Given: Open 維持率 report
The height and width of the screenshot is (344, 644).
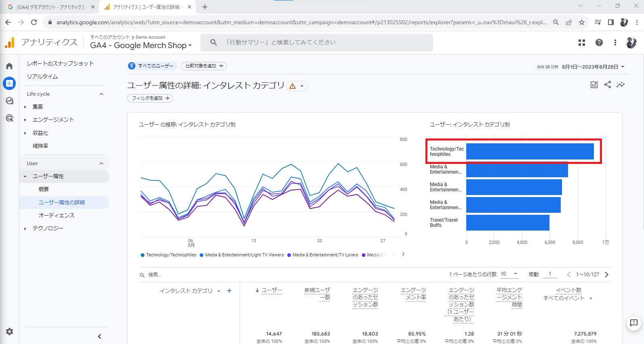Looking at the screenshot, I should click(x=40, y=146).
